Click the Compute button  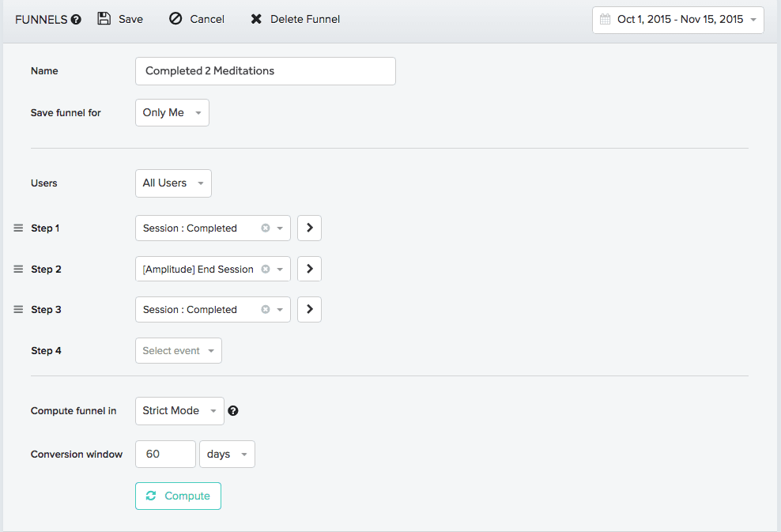coord(178,496)
